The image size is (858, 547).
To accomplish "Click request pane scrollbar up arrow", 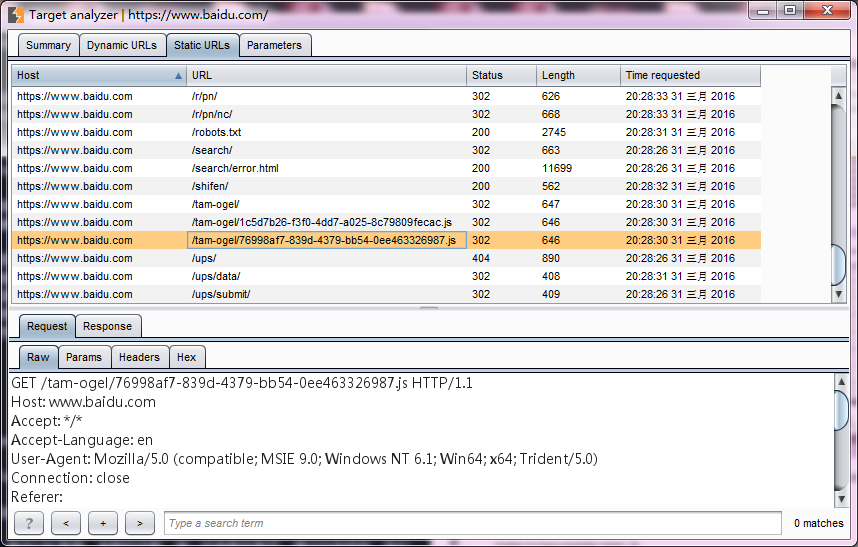I will click(841, 382).
